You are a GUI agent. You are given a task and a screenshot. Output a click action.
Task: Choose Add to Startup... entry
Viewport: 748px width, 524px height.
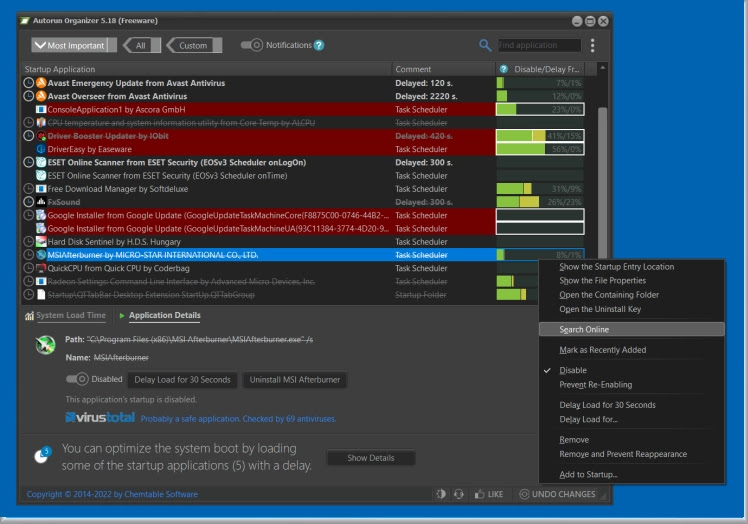pos(588,474)
